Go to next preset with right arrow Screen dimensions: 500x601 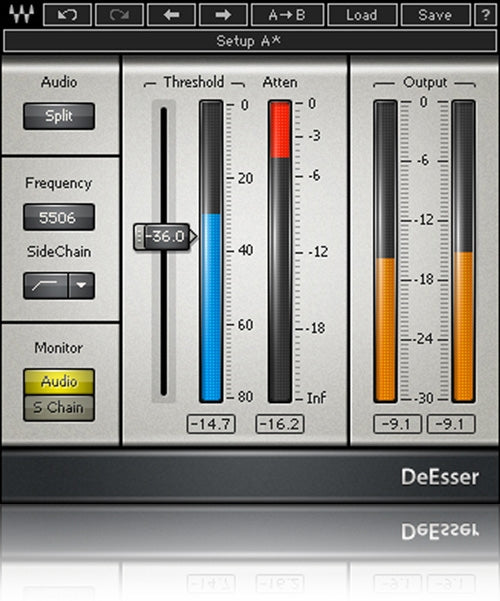[x=223, y=15]
